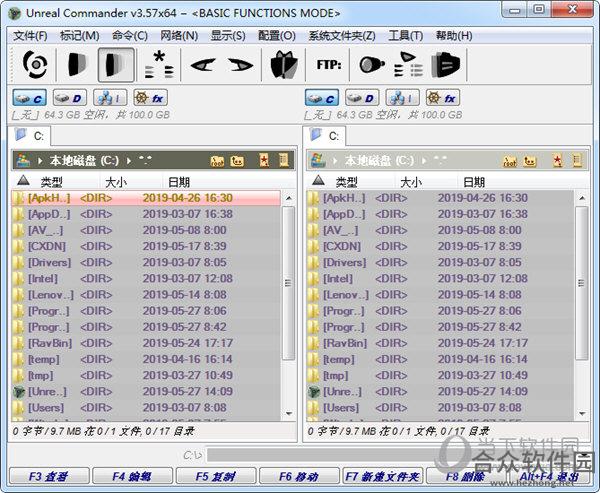600x493 pixels.
Task: Click the last dark toolbar icon beside multi-rename
Action: (445, 65)
